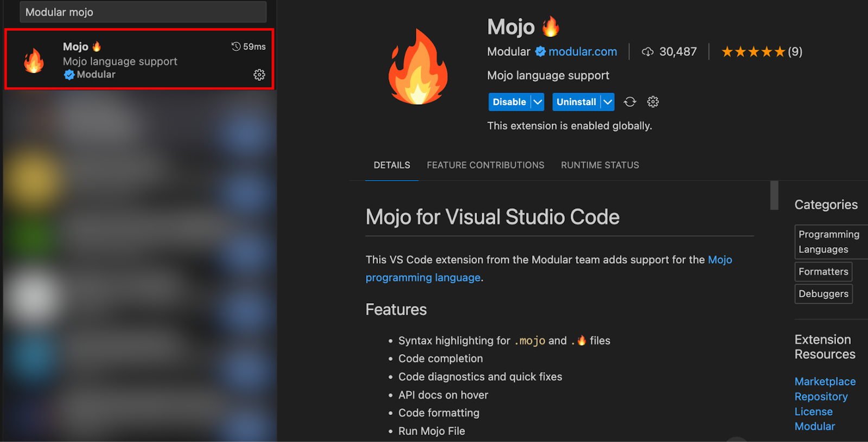
Task: Click 'Code diagnostics and quick fixes' bullet
Action: click(x=480, y=377)
